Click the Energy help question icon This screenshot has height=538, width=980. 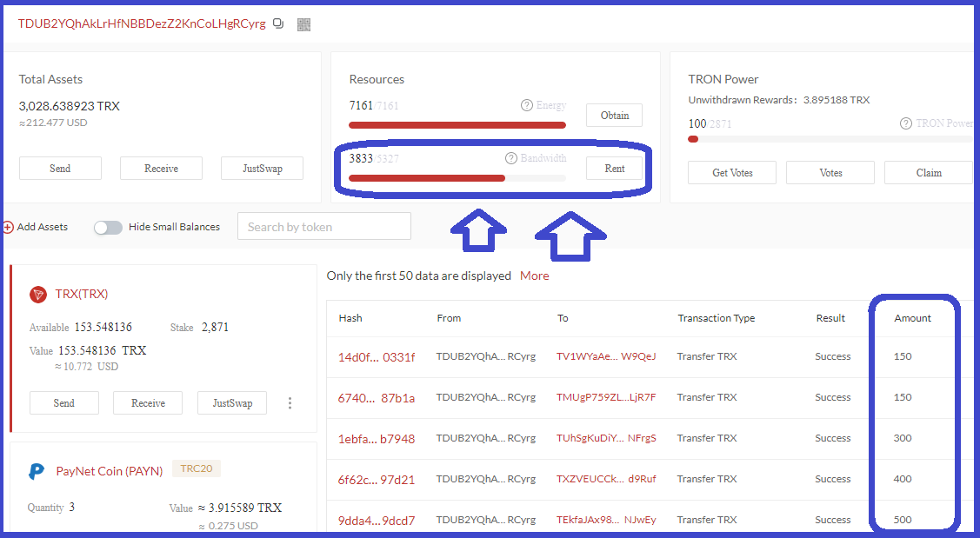click(x=527, y=105)
